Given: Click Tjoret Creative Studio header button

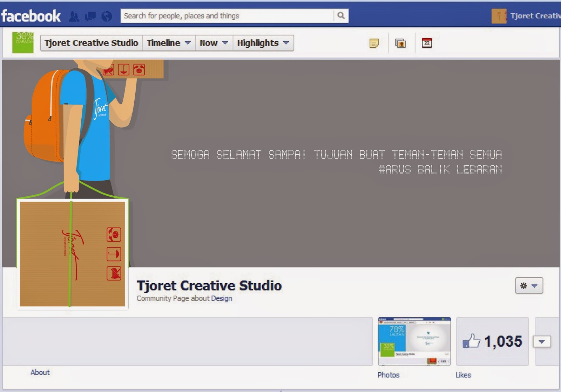Looking at the screenshot, I should [x=91, y=43].
